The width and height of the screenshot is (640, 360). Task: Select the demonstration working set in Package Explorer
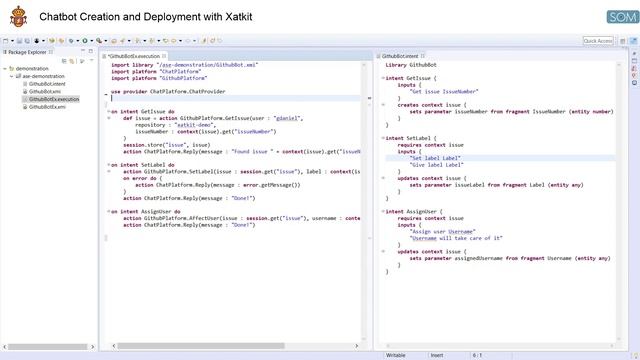coord(32,69)
